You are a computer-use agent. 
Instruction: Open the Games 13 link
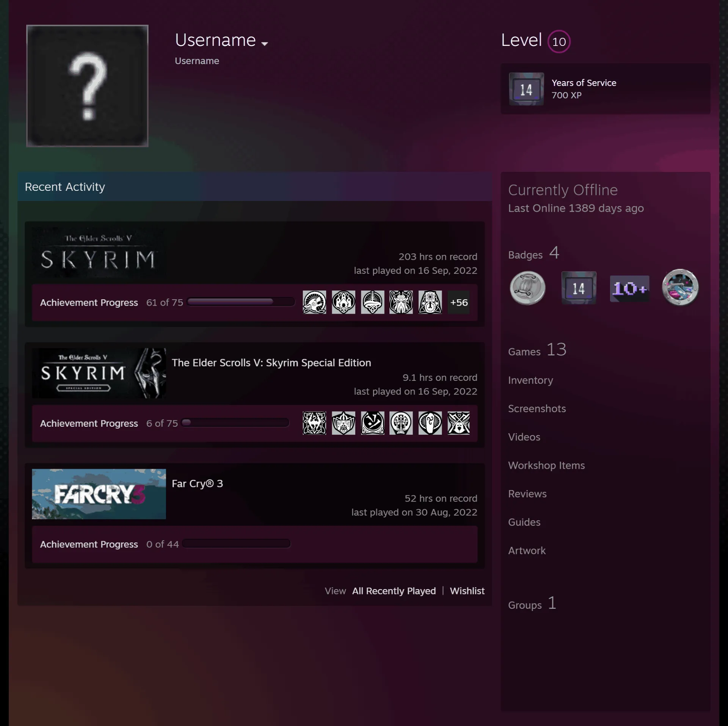537,350
